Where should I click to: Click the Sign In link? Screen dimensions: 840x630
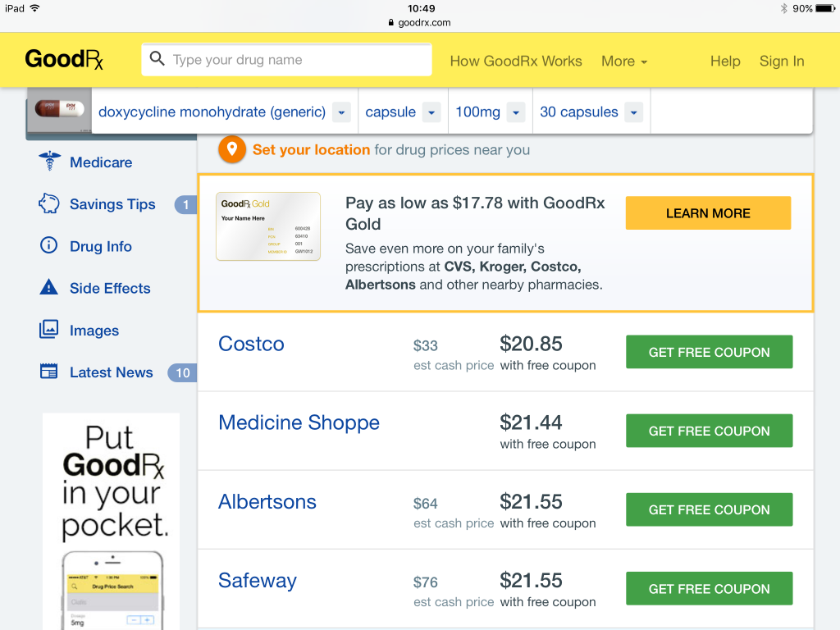pos(782,61)
